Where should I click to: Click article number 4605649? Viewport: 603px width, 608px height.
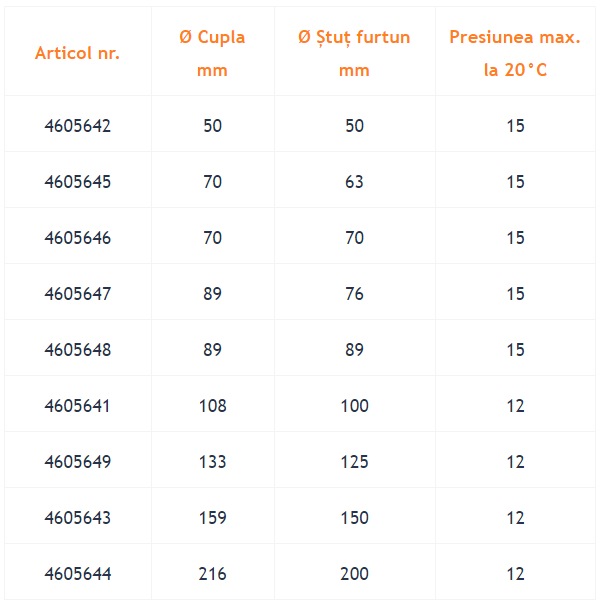tap(78, 462)
